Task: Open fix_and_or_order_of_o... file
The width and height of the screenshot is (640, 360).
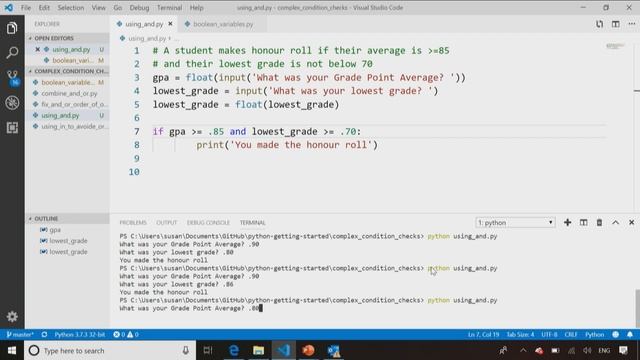Action: [x=67, y=104]
